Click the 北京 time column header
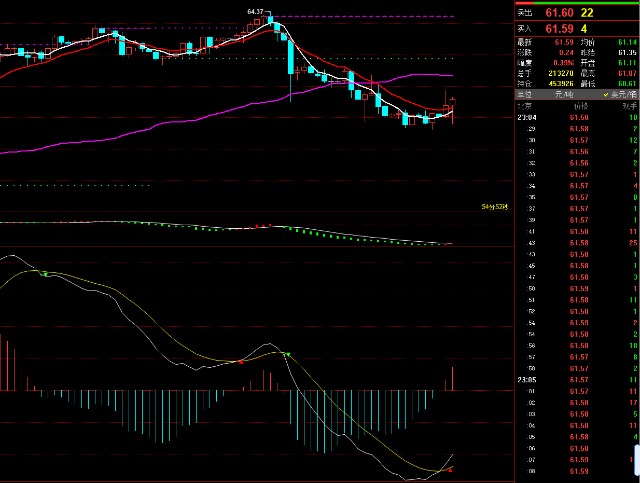 point(523,105)
